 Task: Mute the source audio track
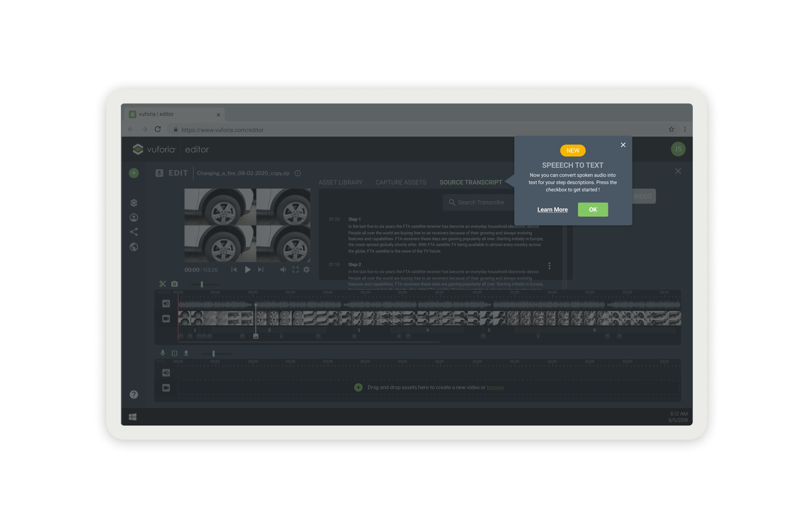[x=166, y=303]
